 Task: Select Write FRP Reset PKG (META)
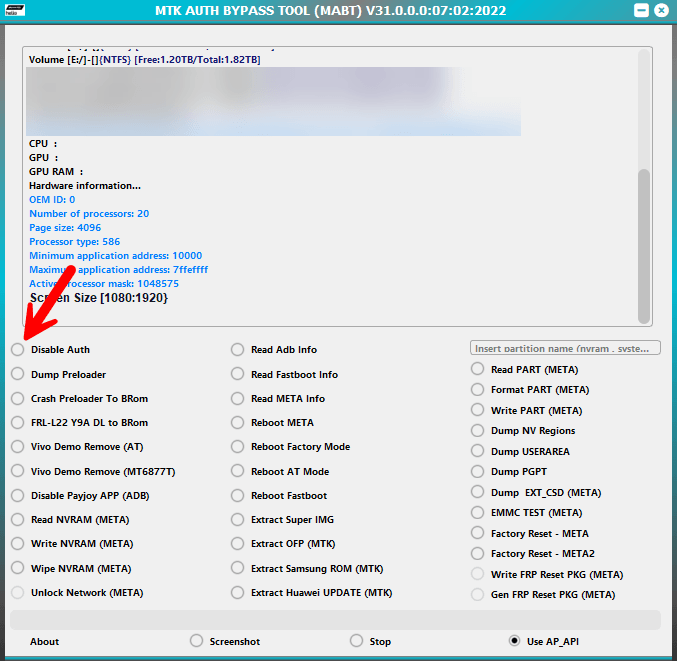(478, 574)
